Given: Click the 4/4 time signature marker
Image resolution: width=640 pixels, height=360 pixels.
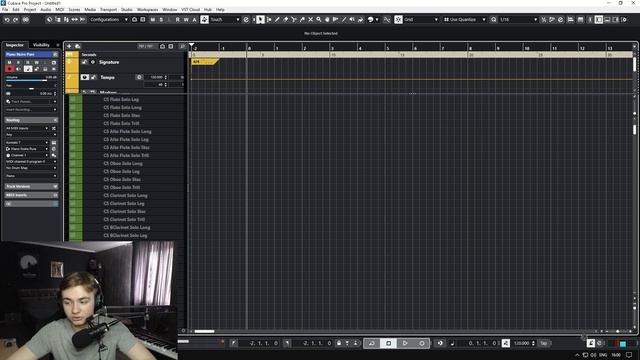Looking at the screenshot, I should 204,62.
